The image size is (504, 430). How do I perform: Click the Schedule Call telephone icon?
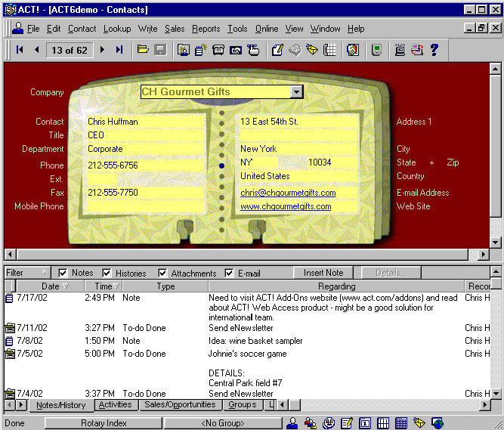pyautogui.click(x=218, y=50)
